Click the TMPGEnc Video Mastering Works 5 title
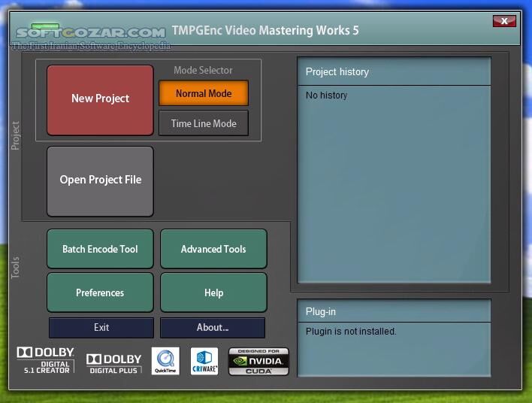The width and height of the screenshot is (532, 403). (265, 30)
